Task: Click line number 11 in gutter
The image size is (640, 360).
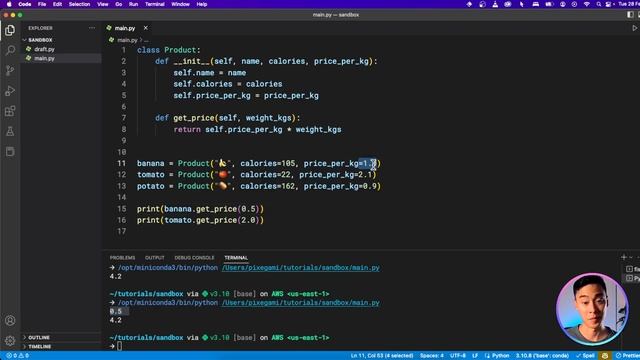Action: 122,163
